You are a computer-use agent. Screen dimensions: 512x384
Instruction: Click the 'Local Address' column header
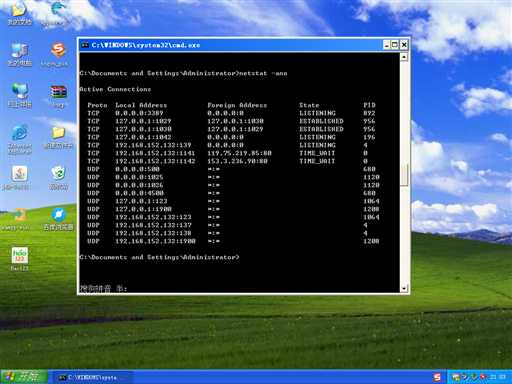coord(141,105)
